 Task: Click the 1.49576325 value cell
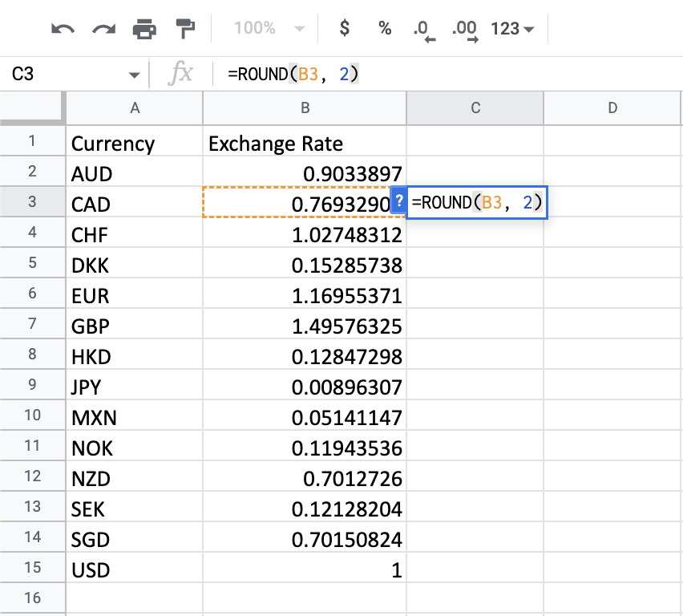(x=305, y=324)
